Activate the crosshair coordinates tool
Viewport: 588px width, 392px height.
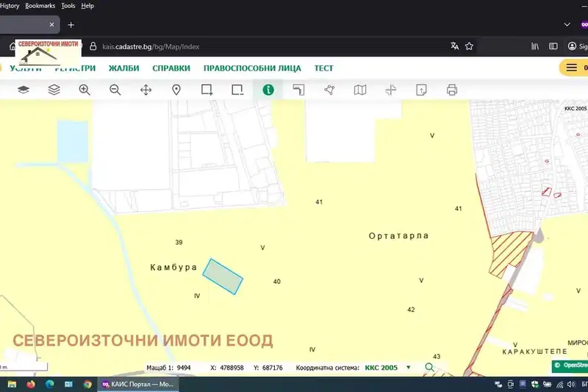click(x=391, y=90)
